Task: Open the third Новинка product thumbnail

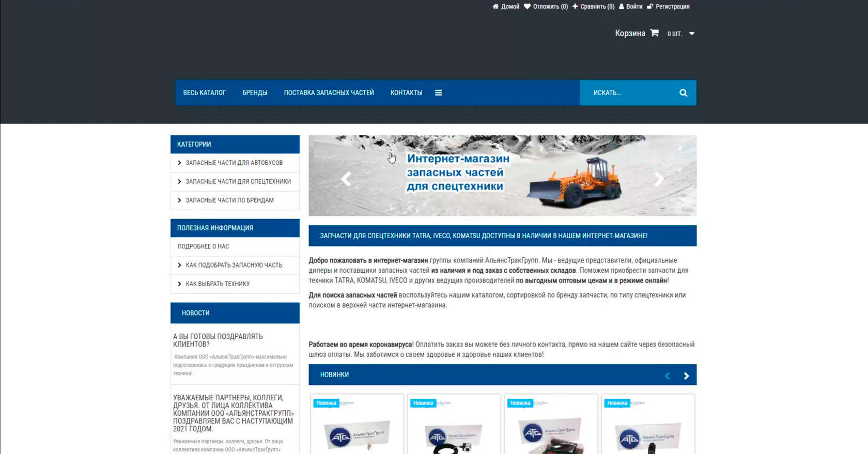Action: [551, 425]
